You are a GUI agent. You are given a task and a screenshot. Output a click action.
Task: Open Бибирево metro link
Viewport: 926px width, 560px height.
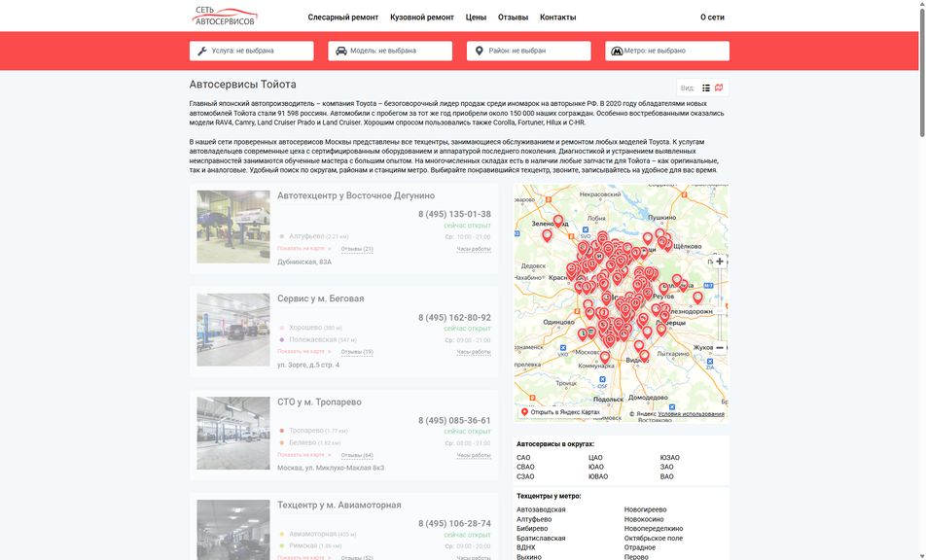[532, 529]
